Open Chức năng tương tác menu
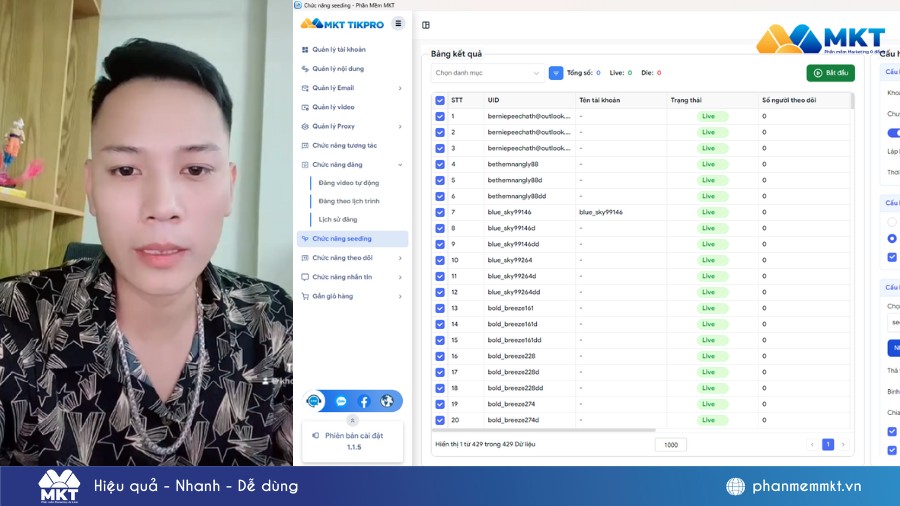This screenshot has height=506, width=900. 344,146
